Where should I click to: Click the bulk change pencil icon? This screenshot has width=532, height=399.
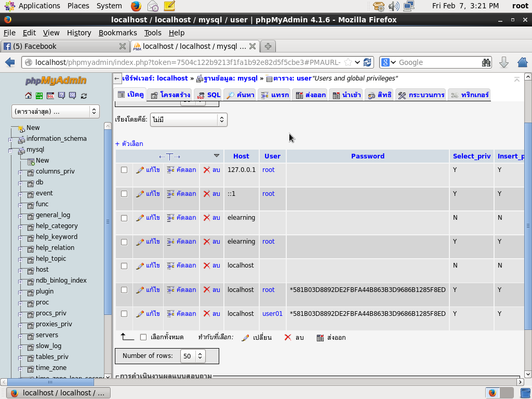coord(245,338)
